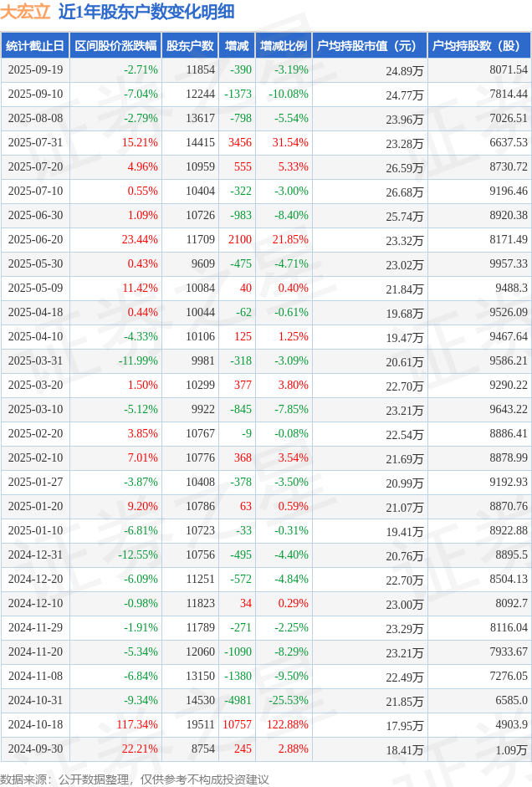Viewport: 532px width, 787px height.
Task: Select the 户均持股数（股） column header
Action: coord(478,46)
